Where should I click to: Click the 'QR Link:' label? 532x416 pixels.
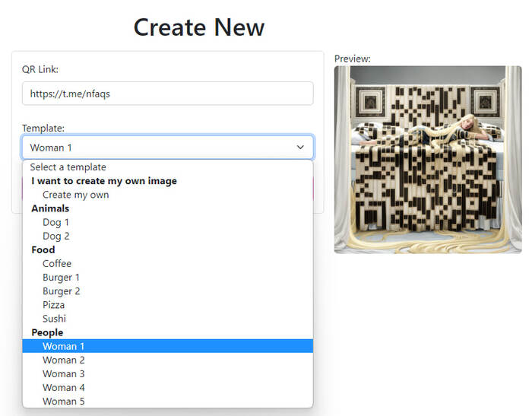tap(40, 69)
